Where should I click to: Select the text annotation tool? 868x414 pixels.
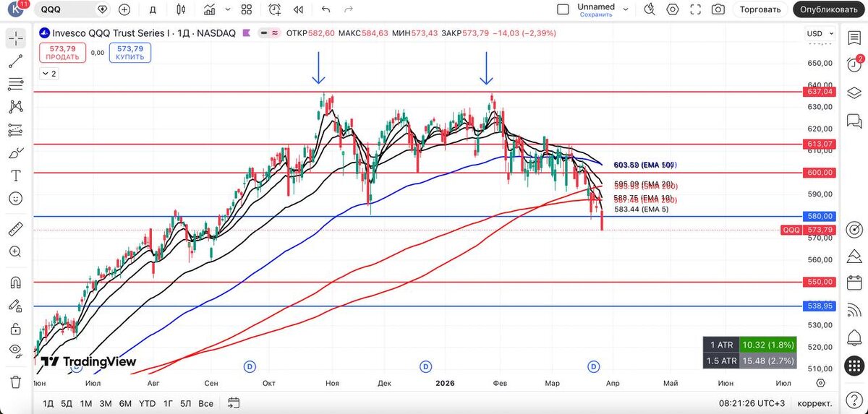[16, 175]
